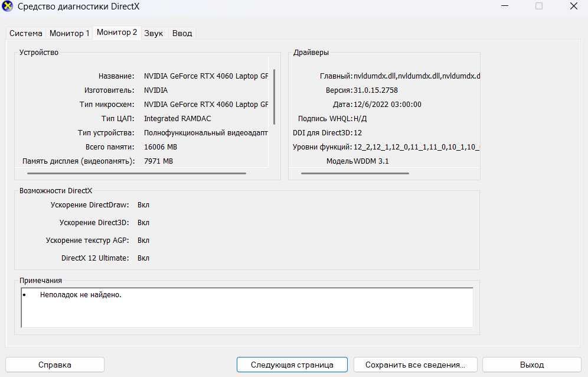Open the Ввод tab
Image resolution: width=588 pixels, height=377 pixels.
point(182,33)
